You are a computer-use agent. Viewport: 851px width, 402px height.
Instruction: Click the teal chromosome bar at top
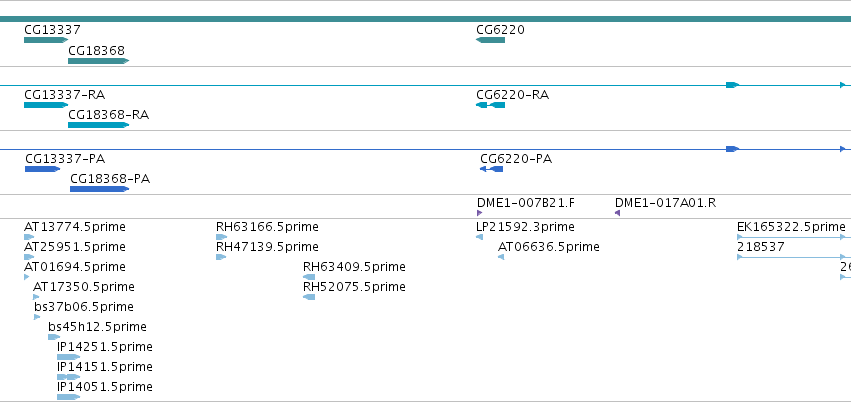click(x=426, y=19)
